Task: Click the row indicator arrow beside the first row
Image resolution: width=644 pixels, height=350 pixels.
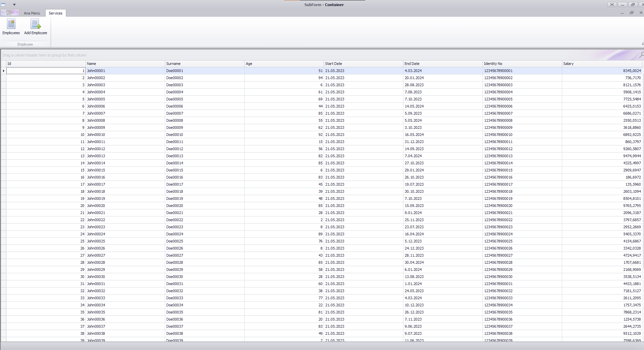Action: pos(3,71)
